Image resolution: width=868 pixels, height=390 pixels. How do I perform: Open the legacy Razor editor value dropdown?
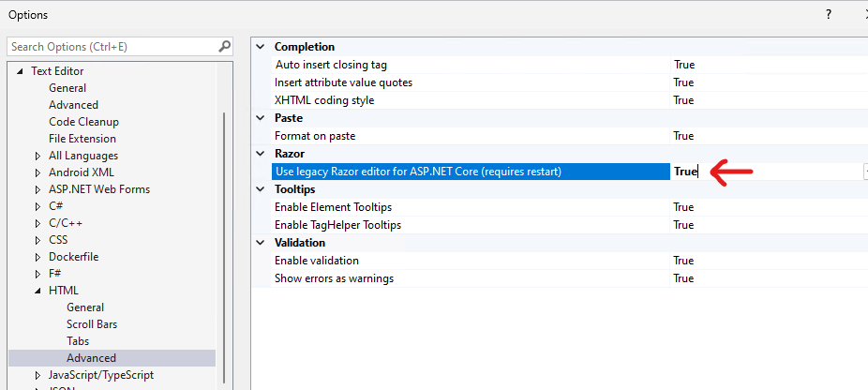tap(864, 172)
